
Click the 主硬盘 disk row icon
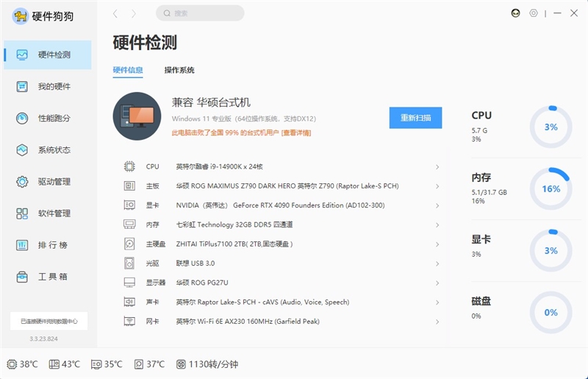pyautogui.click(x=129, y=244)
